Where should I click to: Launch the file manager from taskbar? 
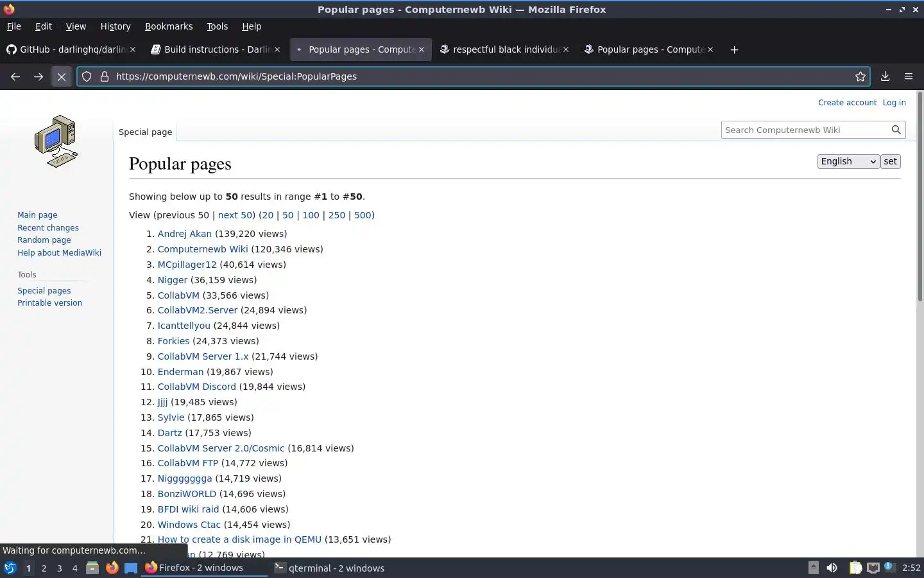92,568
